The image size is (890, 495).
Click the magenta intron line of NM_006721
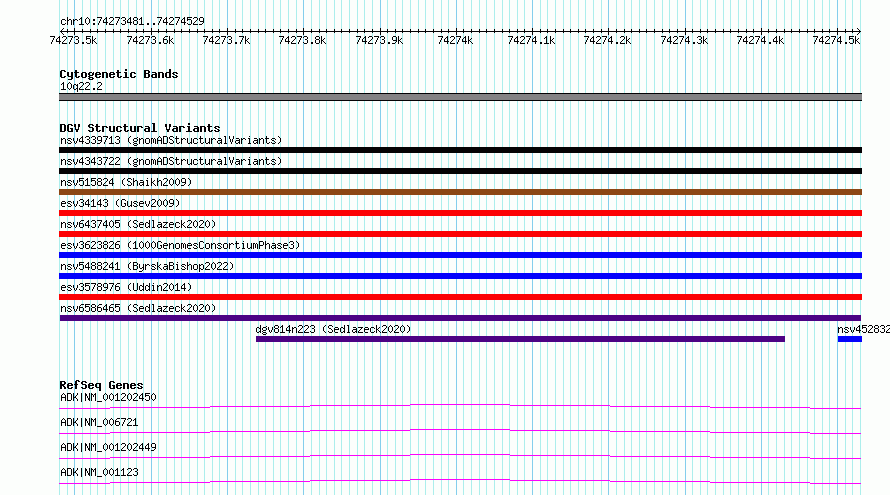[x=460, y=431]
